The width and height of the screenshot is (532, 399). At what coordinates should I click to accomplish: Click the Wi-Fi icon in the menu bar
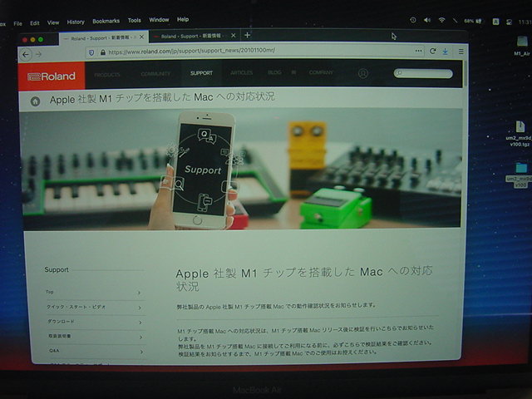(x=441, y=20)
